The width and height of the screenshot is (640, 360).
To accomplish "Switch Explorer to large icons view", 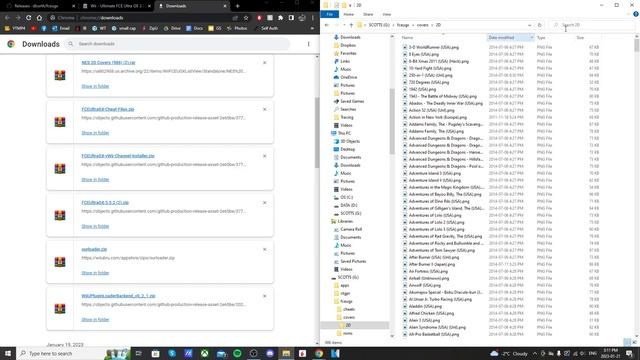I will pyautogui.click(x=634, y=342).
